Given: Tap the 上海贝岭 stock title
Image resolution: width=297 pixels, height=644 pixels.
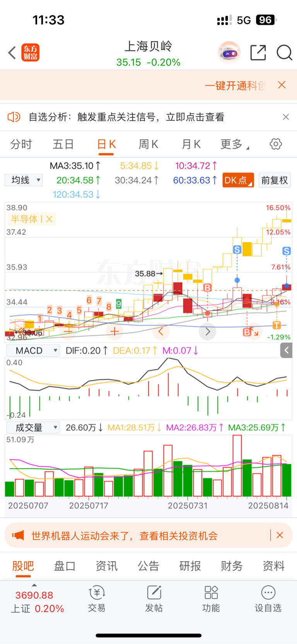Looking at the screenshot, I should (x=148, y=46).
